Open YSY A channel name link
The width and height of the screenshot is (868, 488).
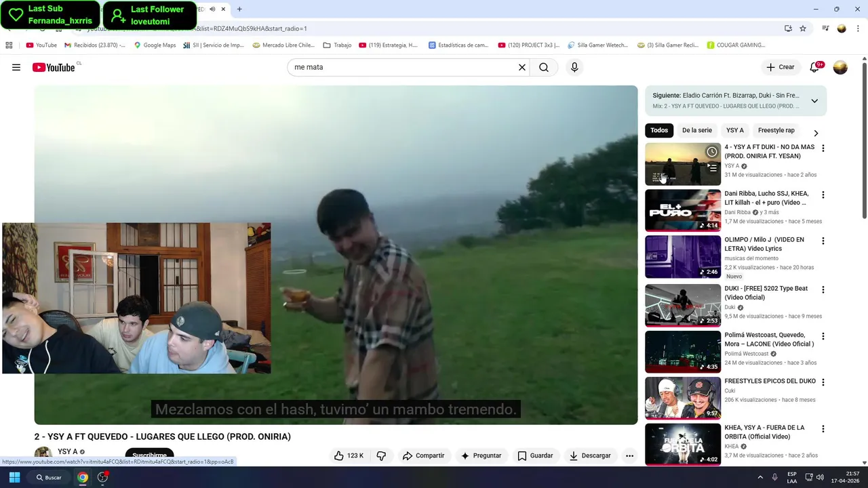pyautogui.click(x=67, y=451)
